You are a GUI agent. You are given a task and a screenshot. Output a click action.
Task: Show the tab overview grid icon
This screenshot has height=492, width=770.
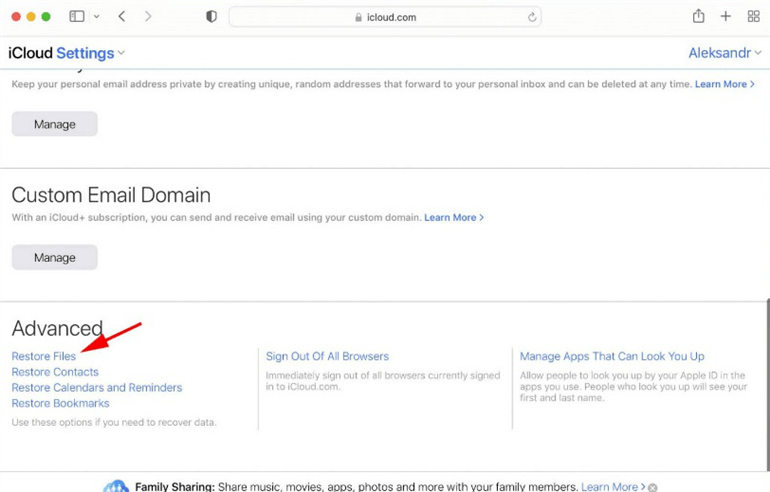tap(753, 17)
